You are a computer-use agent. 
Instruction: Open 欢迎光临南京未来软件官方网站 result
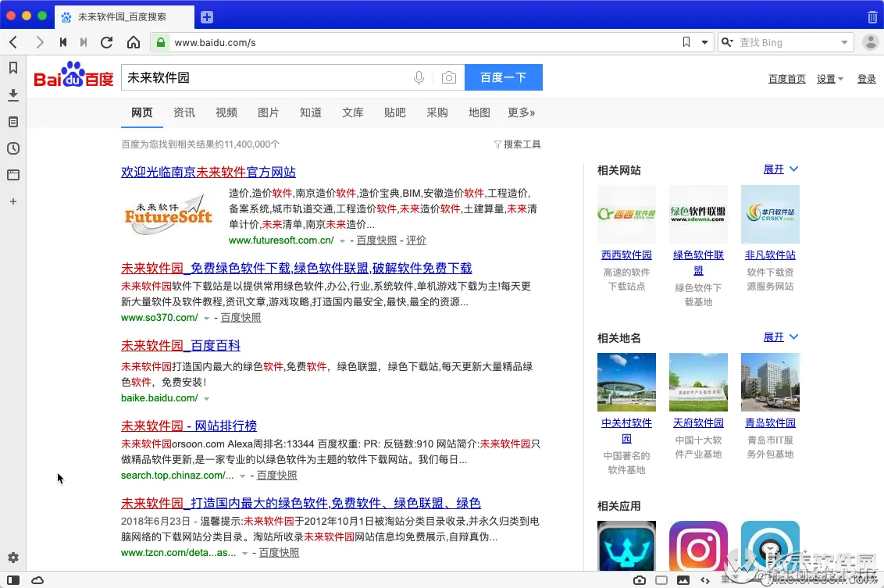[x=209, y=172]
